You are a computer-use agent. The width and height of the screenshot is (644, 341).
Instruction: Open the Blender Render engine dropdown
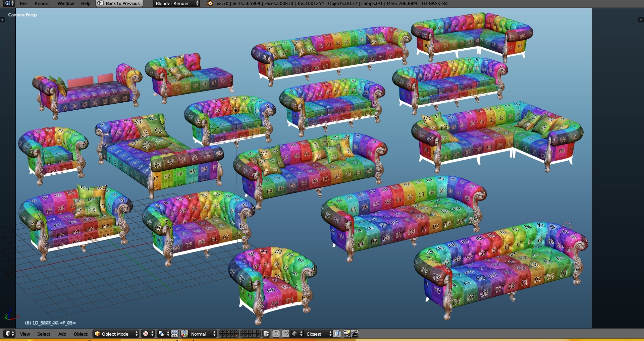pyautogui.click(x=174, y=4)
